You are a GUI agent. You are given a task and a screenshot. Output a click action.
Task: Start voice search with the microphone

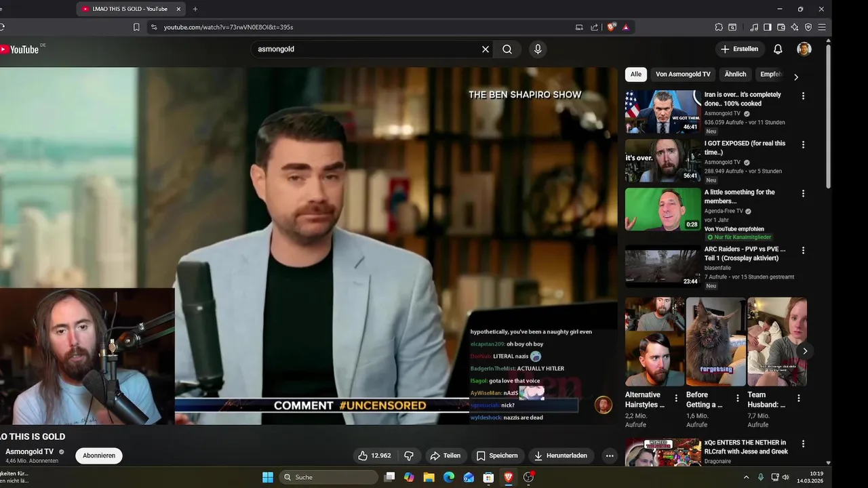pos(538,49)
